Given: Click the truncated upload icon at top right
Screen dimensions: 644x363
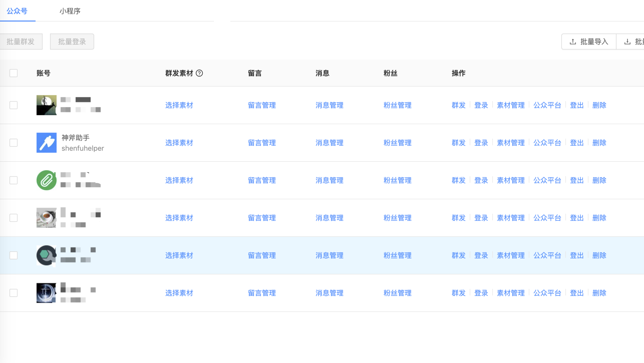Looking at the screenshot, I should 627,41.
